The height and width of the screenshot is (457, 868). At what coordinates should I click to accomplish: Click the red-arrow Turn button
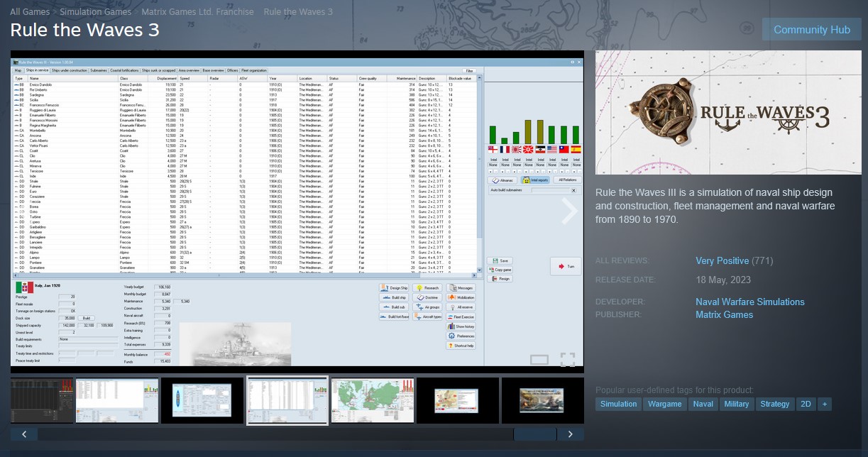coord(566,266)
